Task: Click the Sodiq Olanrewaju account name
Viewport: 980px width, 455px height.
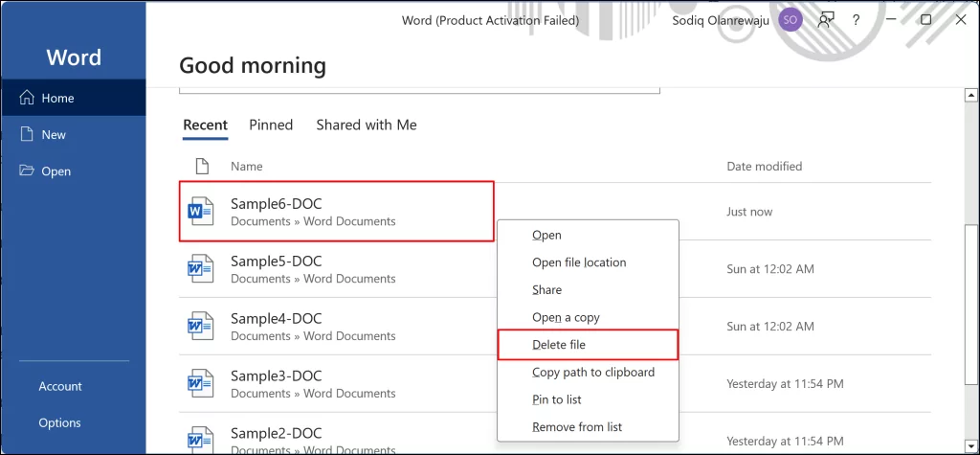Action: [721, 20]
